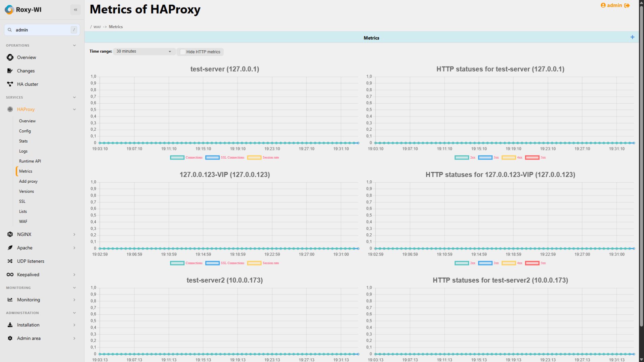Viewport: 644px width, 362px height.
Task: Click the Apache feather icon
Action: (x=10, y=248)
